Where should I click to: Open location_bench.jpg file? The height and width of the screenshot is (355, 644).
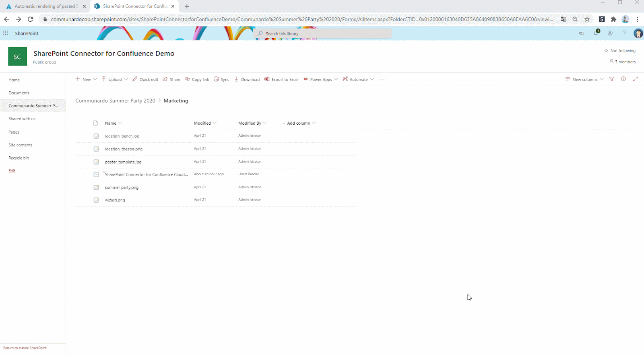122,136
